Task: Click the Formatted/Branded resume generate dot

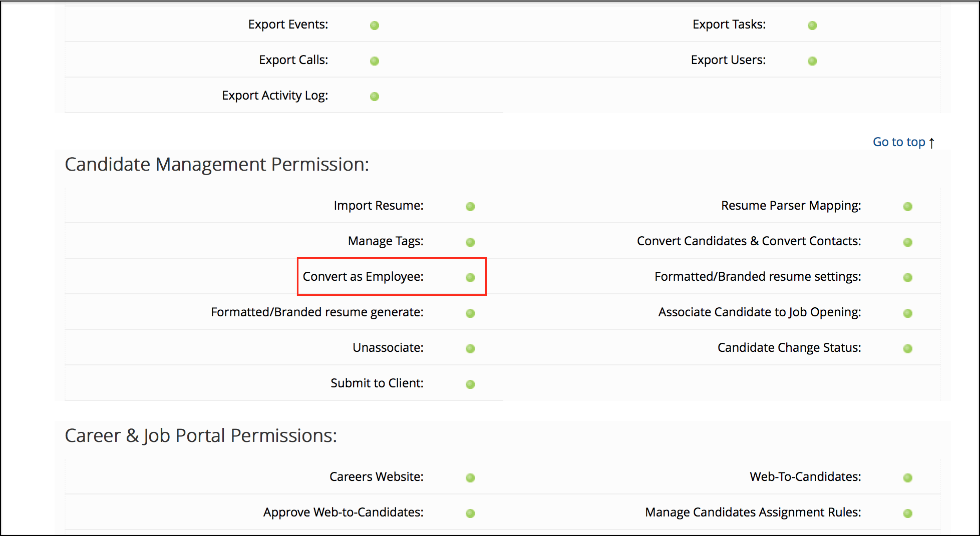Action: point(470,313)
